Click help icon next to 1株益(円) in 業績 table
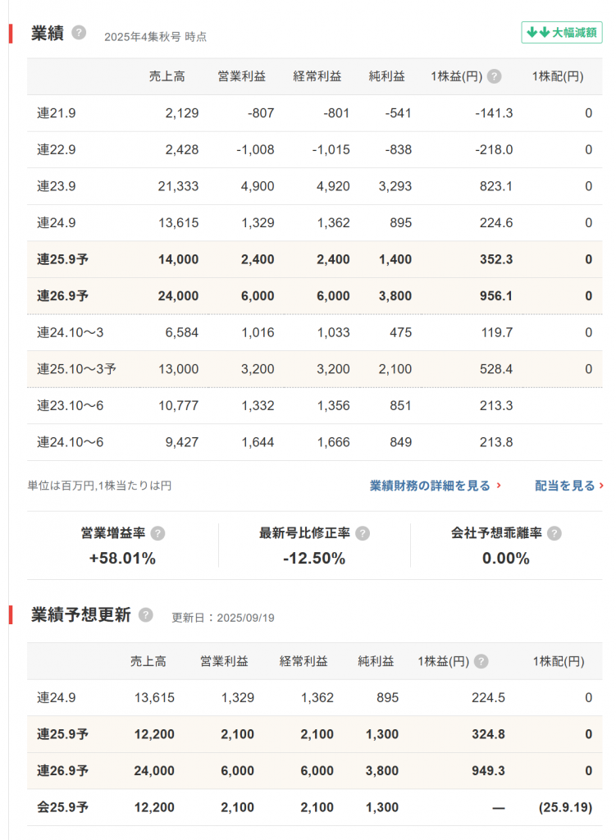 point(494,76)
